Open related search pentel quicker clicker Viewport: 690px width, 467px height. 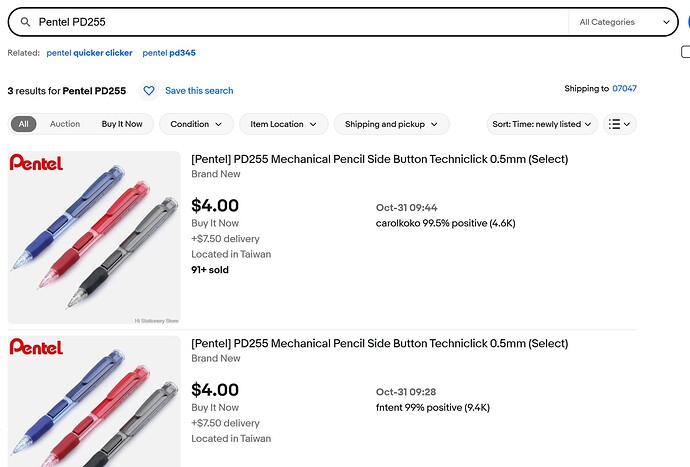pyautogui.click(x=89, y=53)
